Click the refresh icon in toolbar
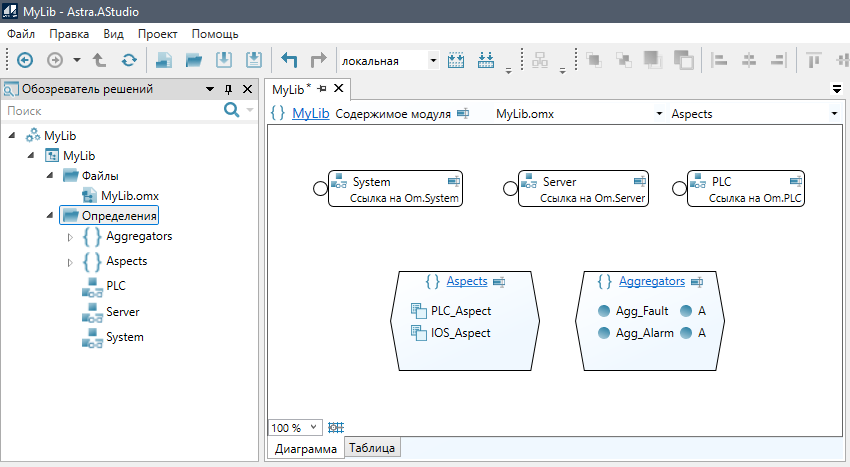 (129, 60)
